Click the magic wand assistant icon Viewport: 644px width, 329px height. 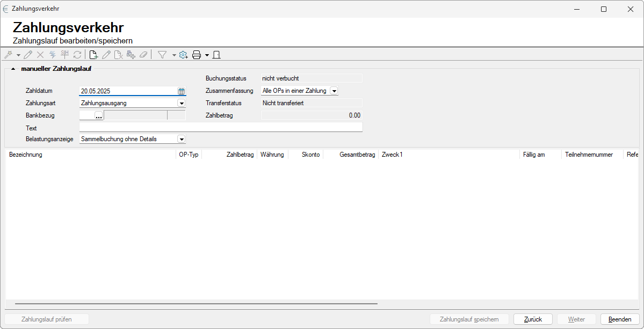(8, 55)
